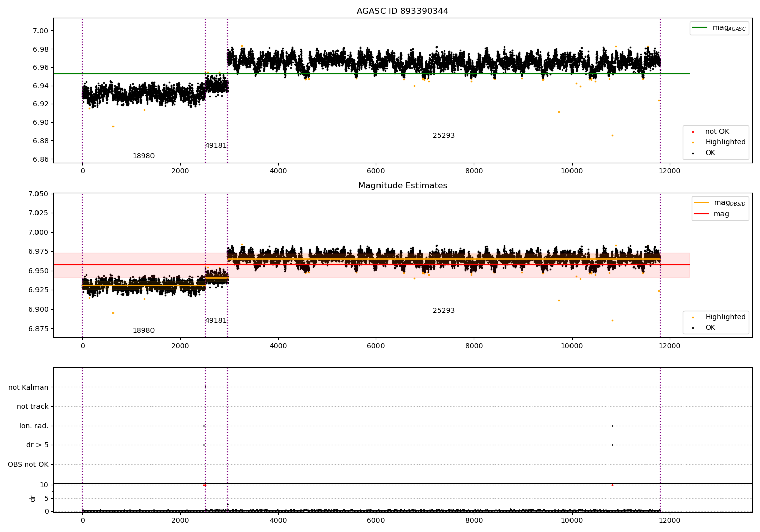This screenshot has height=532, width=760.
Task: Click obsid label 25293 in the AGASC ID plot
Action: click(444, 136)
